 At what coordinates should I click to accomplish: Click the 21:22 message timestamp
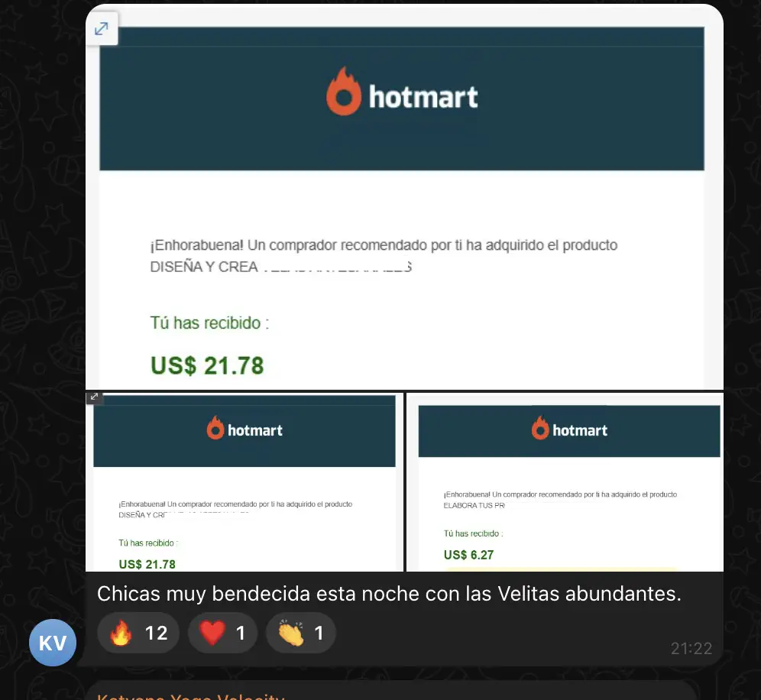[x=691, y=648]
